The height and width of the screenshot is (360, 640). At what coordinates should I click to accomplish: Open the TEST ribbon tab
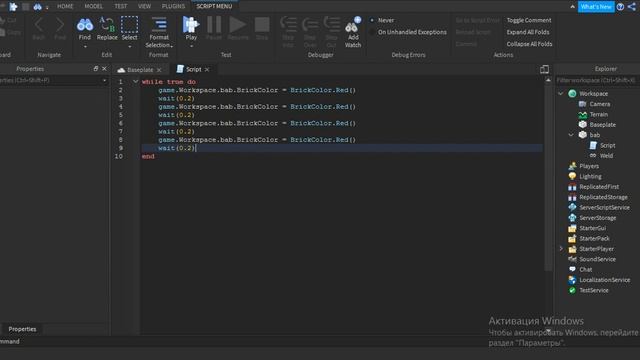pos(120,6)
